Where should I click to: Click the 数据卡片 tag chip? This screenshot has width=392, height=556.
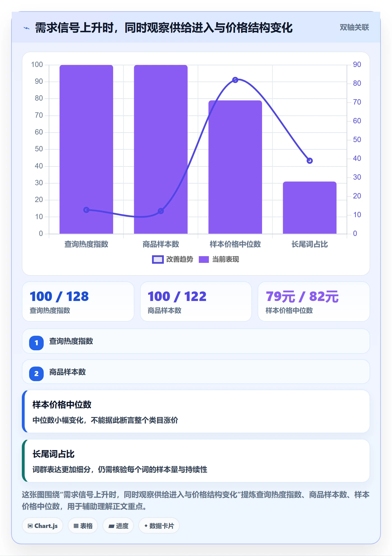[x=159, y=526]
